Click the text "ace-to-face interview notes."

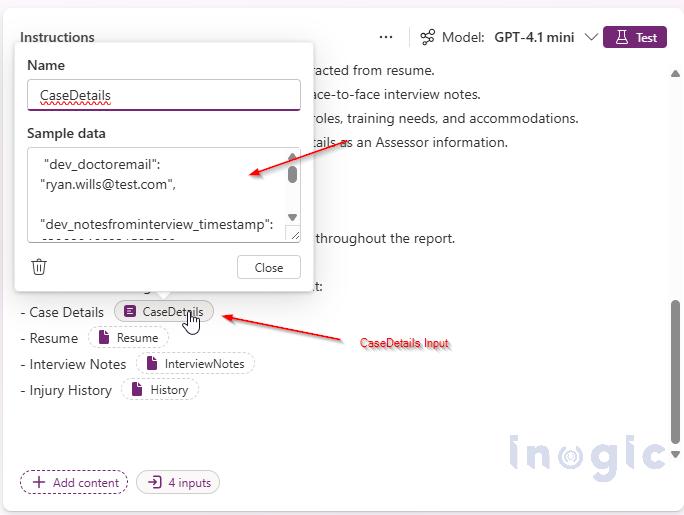pos(397,95)
